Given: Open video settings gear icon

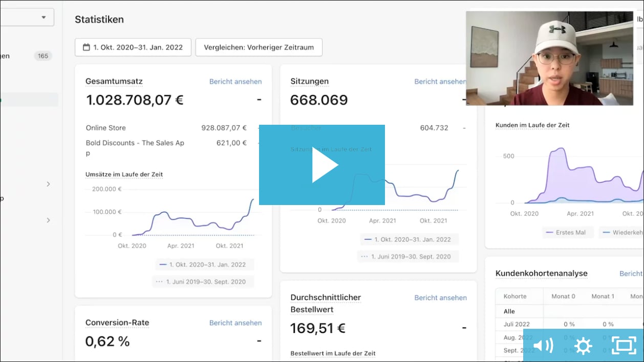Looking at the screenshot, I should click(x=583, y=346).
